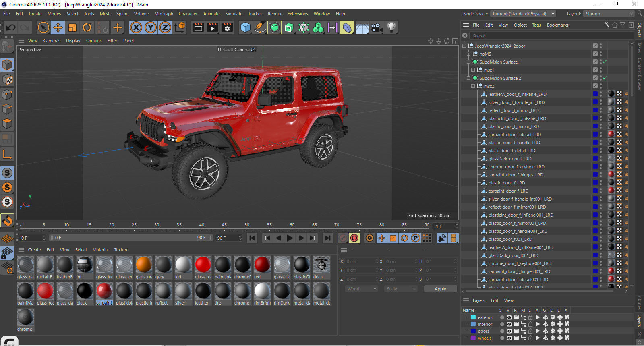
Task: Toggle X axis lock
Action: point(136,27)
